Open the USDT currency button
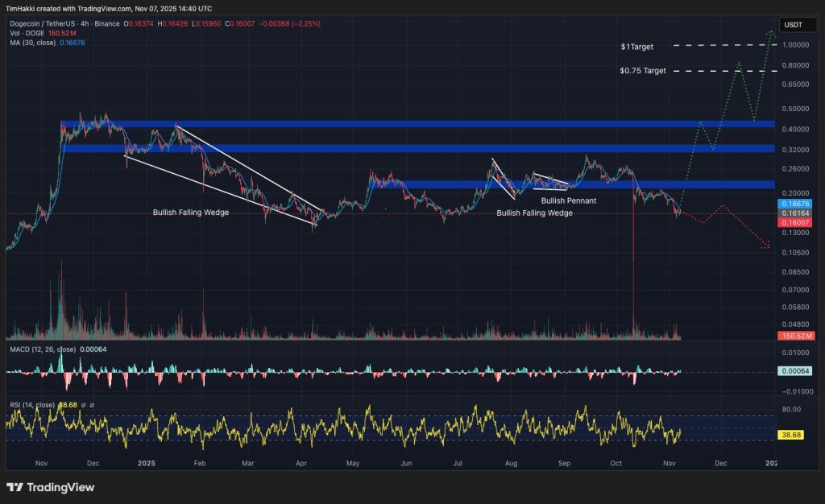This screenshot has width=825, height=504. 797,24
